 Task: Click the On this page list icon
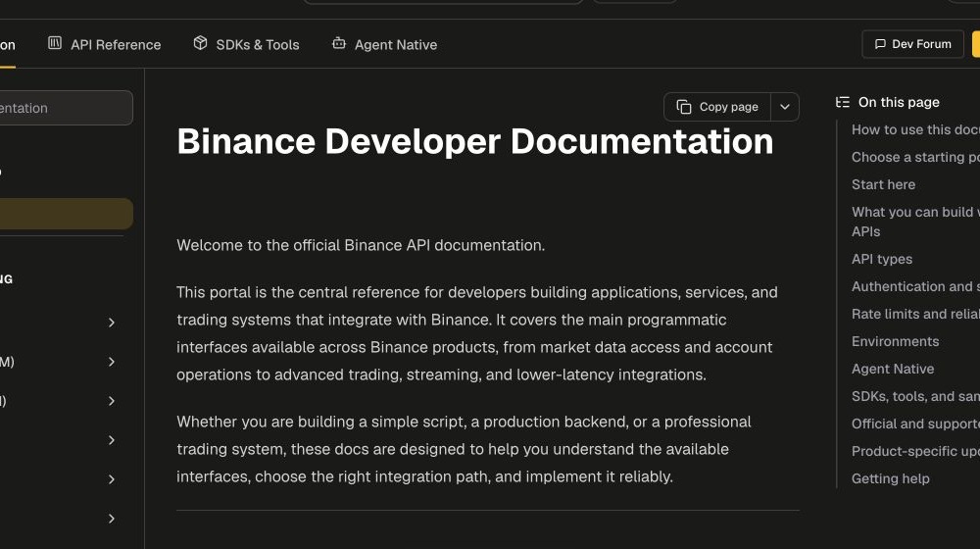tap(843, 102)
